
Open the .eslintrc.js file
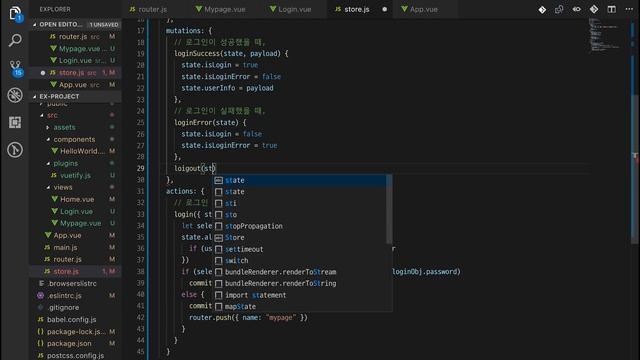point(76,296)
